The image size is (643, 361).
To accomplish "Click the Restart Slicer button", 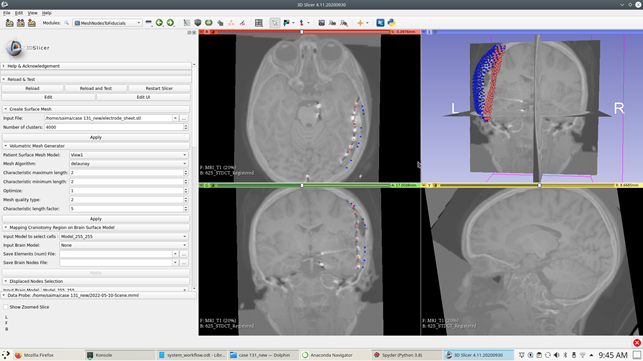I will 159,88.
